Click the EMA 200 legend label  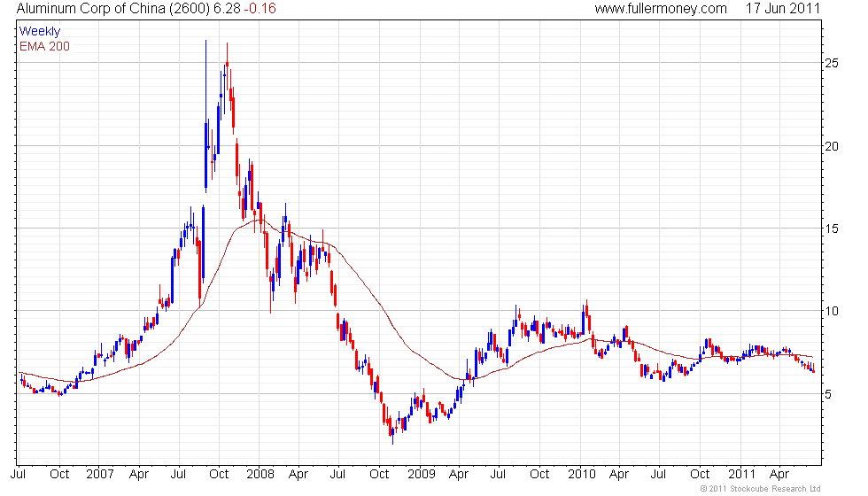click(45, 46)
